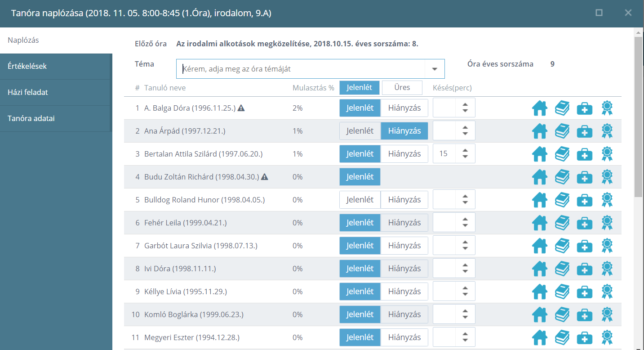The width and height of the screenshot is (644, 350).
Task: Click the late minutes field showing 15
Action: pyautogui.click(x=444, y=154)
